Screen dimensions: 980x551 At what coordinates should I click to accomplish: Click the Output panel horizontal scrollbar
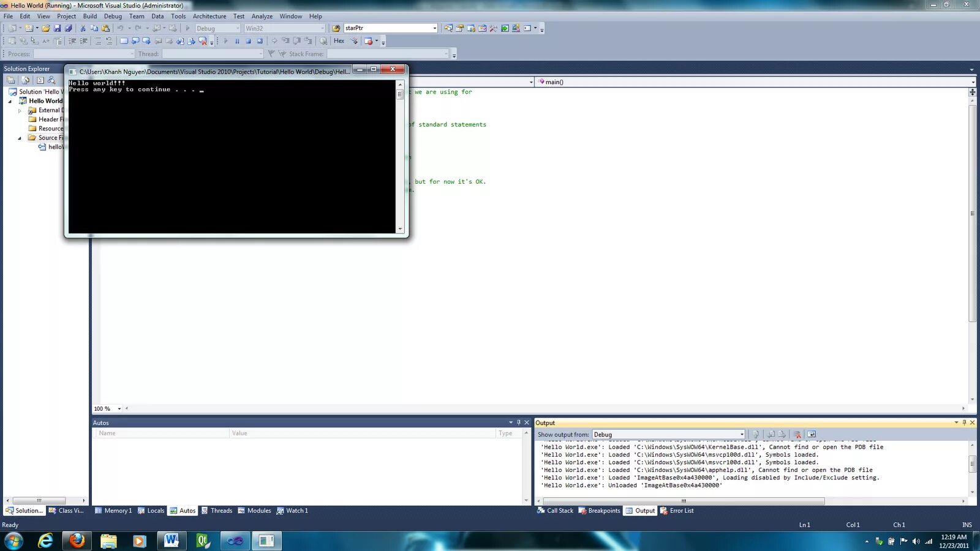[x=751, y=501]
